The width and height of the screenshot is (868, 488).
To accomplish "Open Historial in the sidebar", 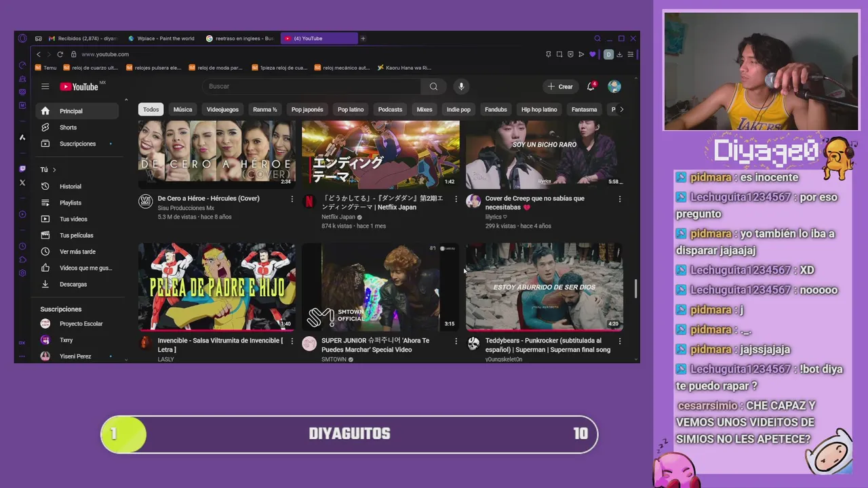I will click(x=77, y=186).
